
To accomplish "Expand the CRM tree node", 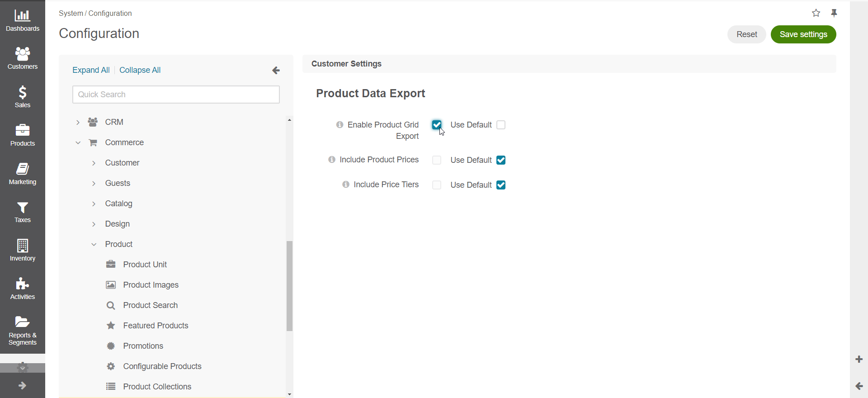I will point(78,122).
